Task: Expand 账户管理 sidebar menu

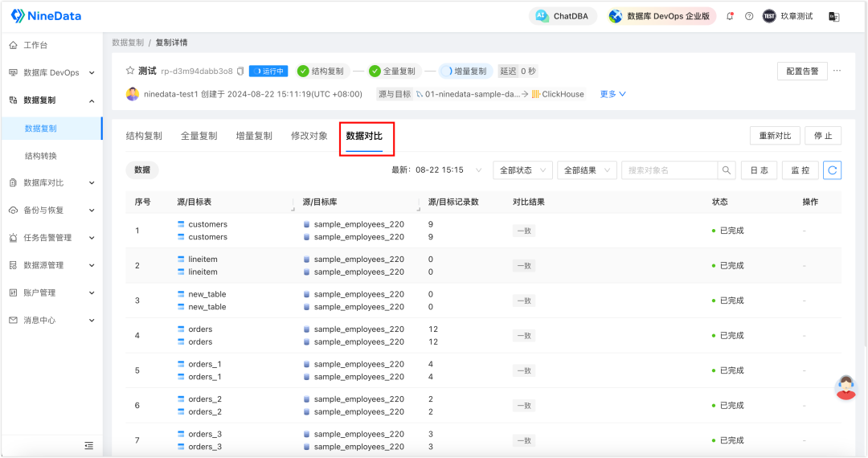Action: (51, 292)
